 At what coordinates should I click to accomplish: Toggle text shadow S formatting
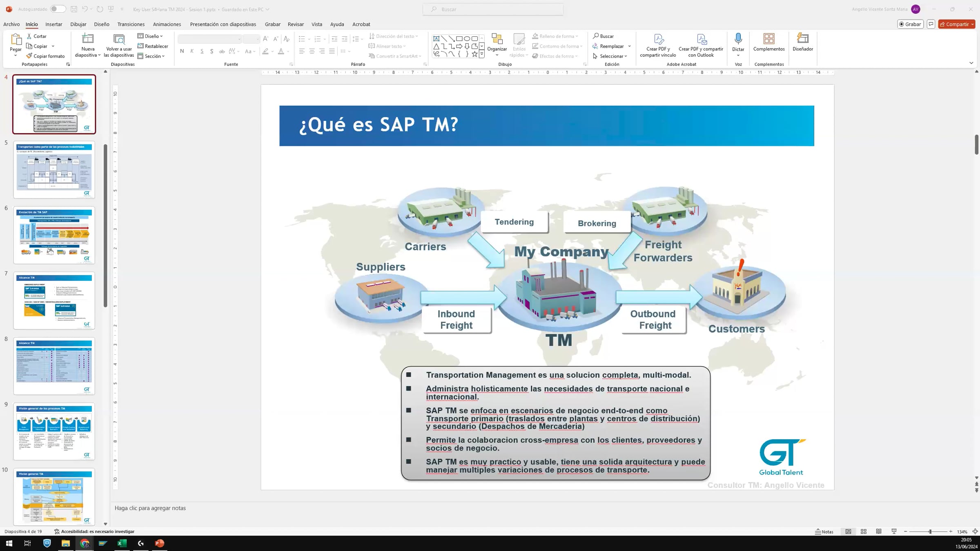point(212,51)
